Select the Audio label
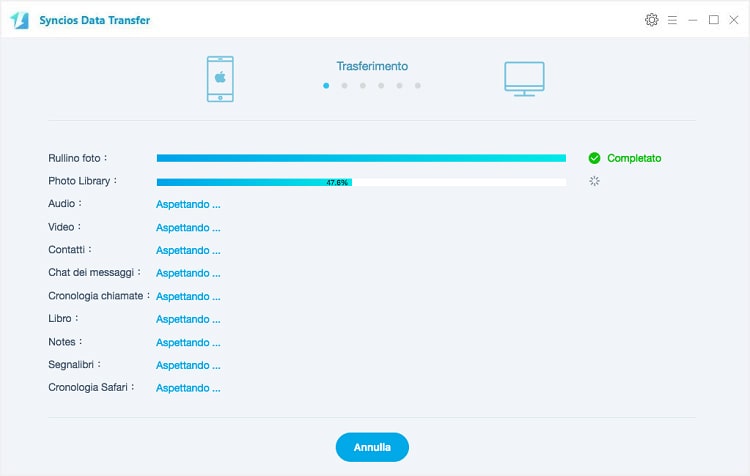 (65, 203)
